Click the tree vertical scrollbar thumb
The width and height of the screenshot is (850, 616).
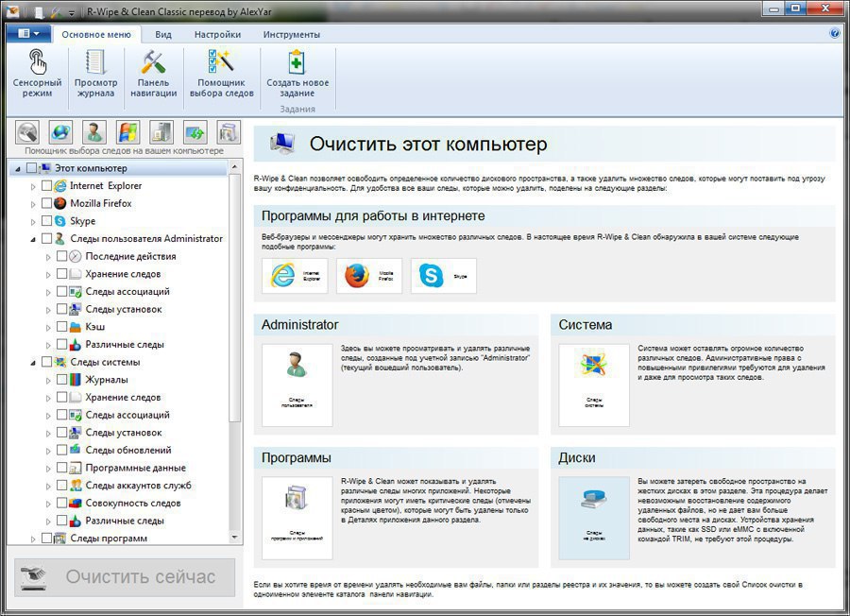(235, 298)
